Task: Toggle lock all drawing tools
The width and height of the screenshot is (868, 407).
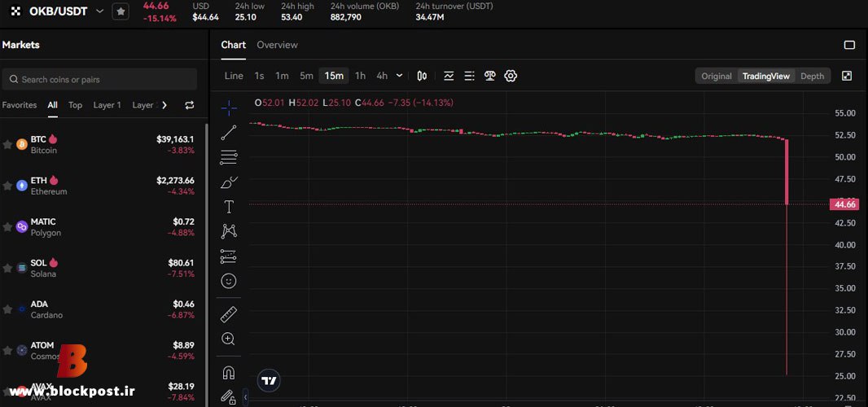Action: [229, 396]
